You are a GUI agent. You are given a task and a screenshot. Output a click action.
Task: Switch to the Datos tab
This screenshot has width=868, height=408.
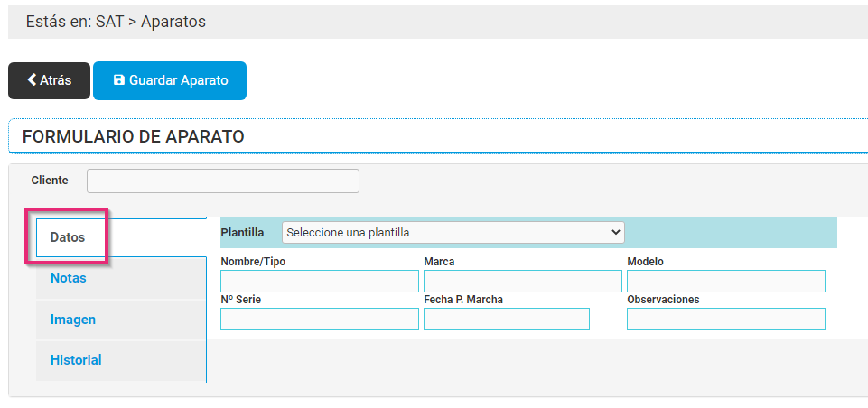[68, 237]
